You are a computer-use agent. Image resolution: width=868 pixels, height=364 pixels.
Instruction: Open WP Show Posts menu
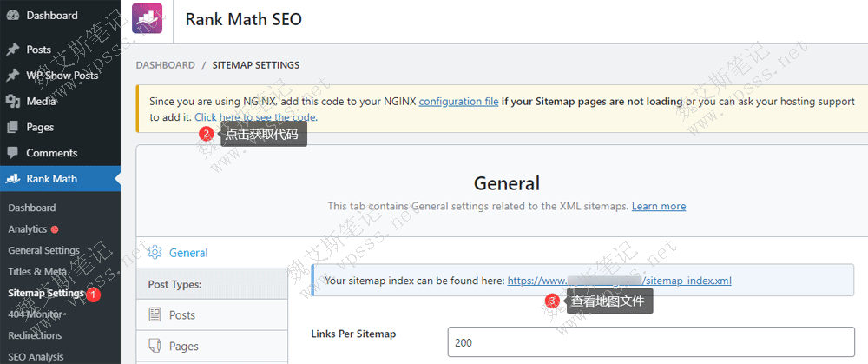point(61,76)
